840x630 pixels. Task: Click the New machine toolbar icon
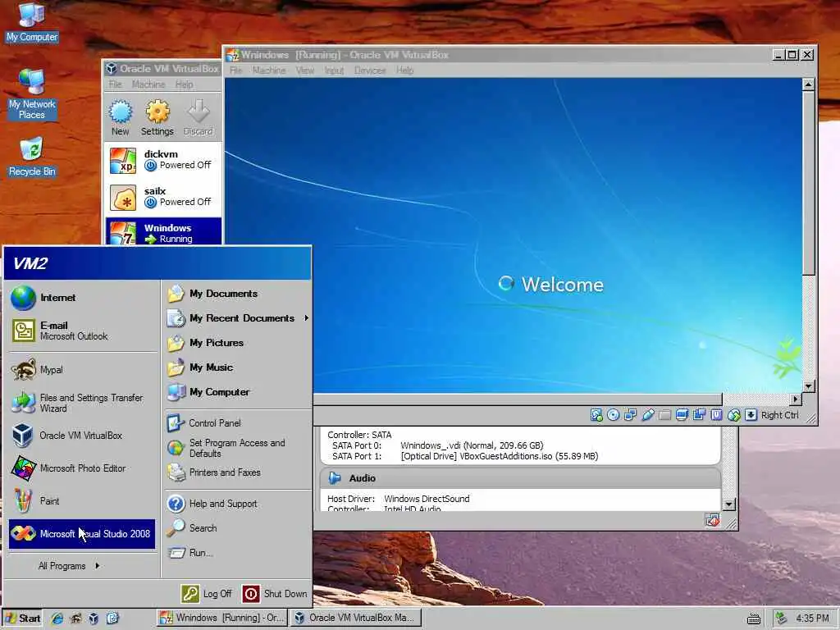click(x=121, y=117)
